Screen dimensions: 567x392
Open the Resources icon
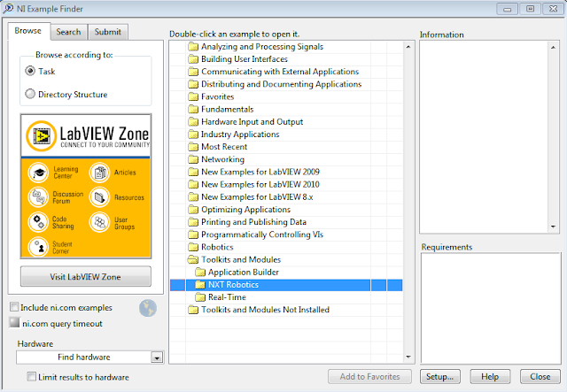pyautogui.click(x=99, y=197)
